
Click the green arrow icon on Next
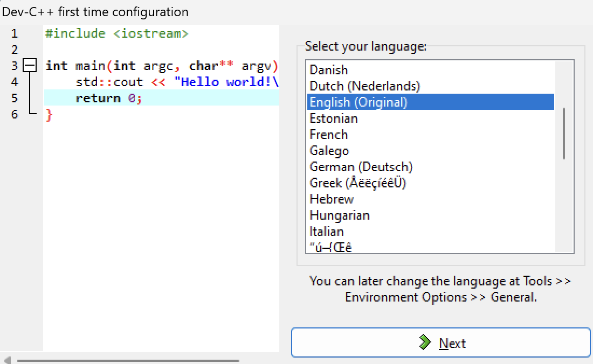point(425,342)
